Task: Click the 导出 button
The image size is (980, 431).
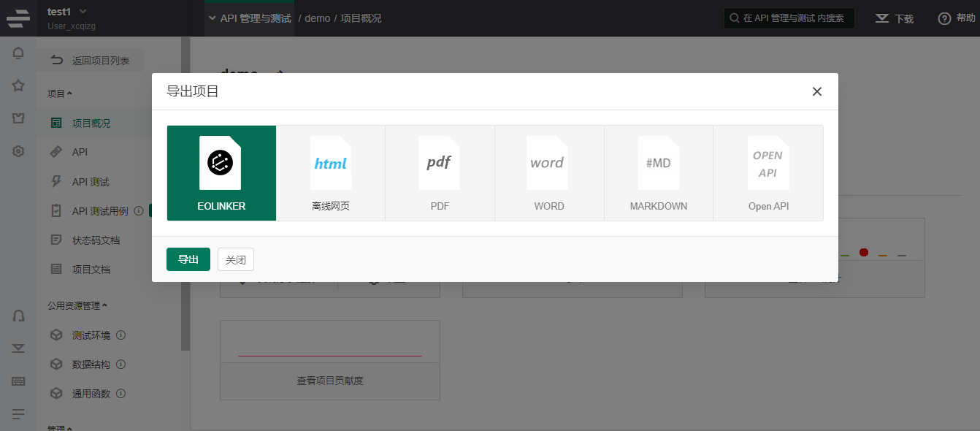Action: pyautogui.click(x=188, y=259)
